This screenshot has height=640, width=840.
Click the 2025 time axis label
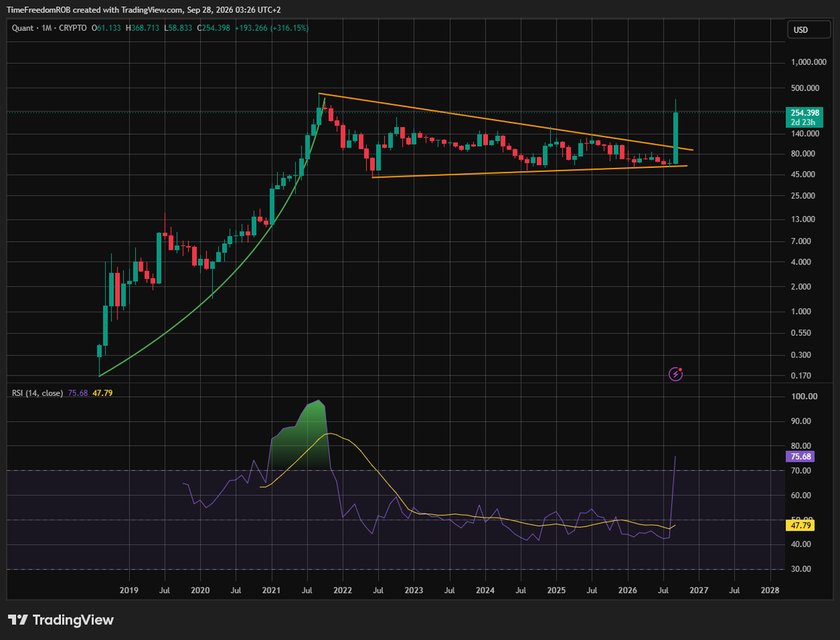tap(556, 590)
